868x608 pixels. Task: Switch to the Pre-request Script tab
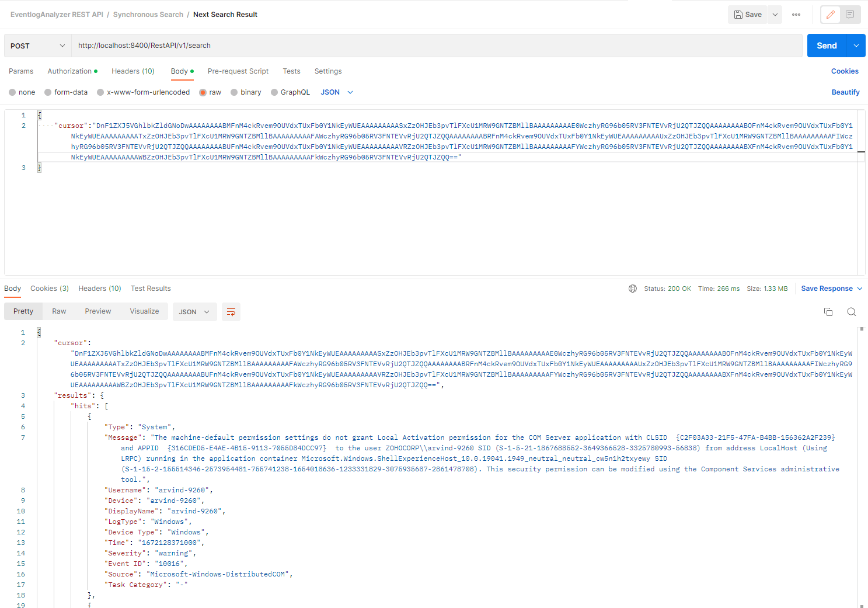tap(238, 71)
